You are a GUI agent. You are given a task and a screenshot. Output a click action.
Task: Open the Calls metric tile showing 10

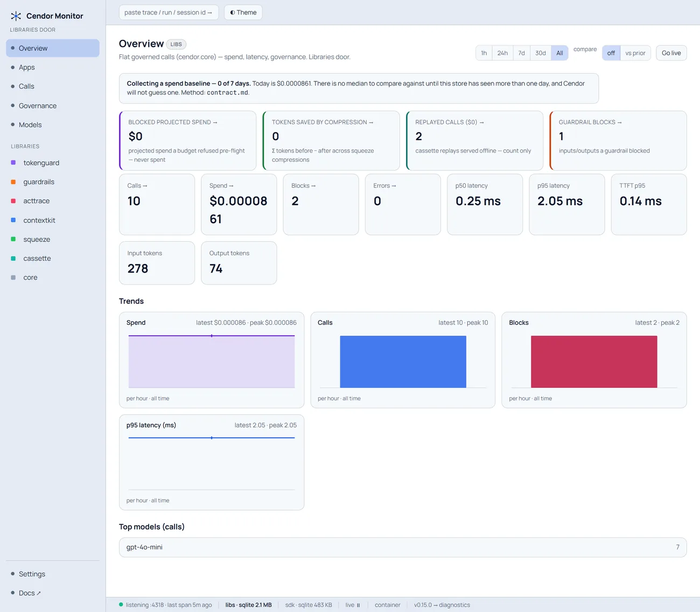click(x=157, y=204)
